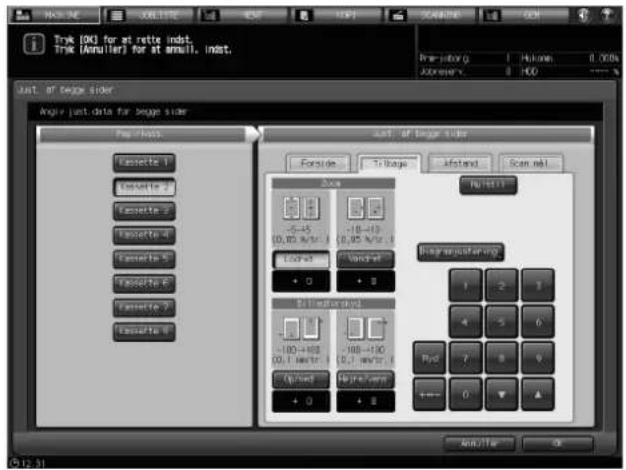Click the right/left image shift diagram icon

[365, 329]
